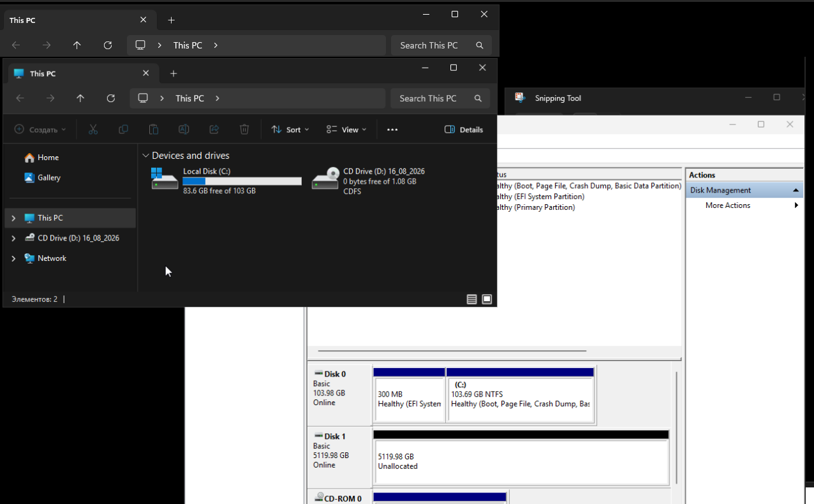Switch to large thumbnails view icon in status bar
The width and height of the screenshot is (814, 504).
click(487, 299)
